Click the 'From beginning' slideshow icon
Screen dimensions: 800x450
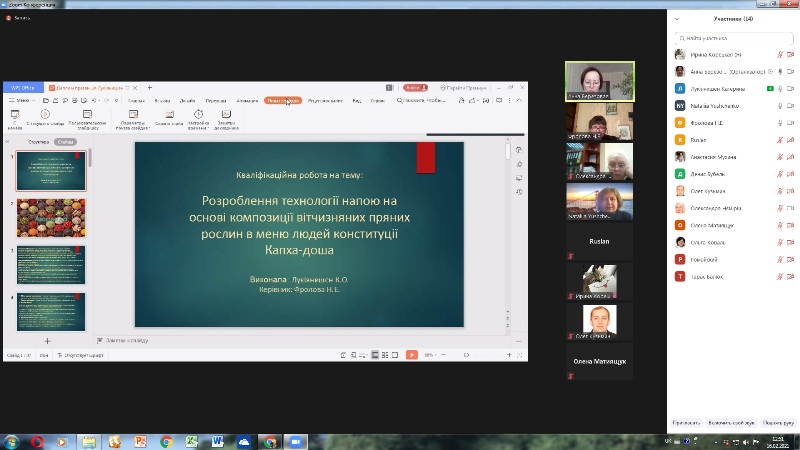click(x=15, y=115)
